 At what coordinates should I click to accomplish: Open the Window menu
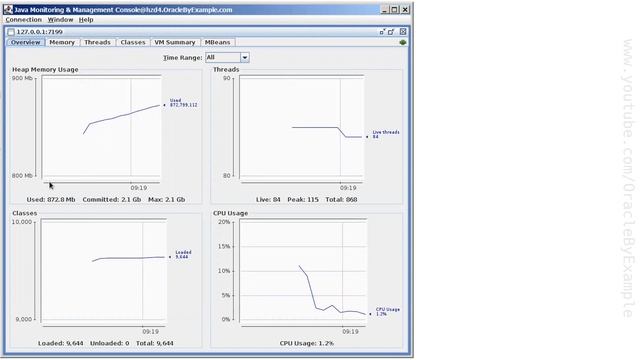click(x=60, y=20)
